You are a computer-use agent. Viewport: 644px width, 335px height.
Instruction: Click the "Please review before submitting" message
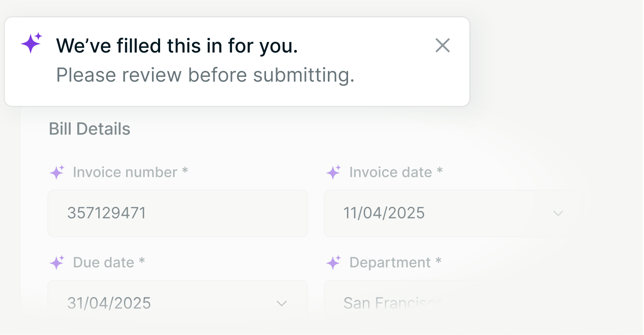(205, 75)
